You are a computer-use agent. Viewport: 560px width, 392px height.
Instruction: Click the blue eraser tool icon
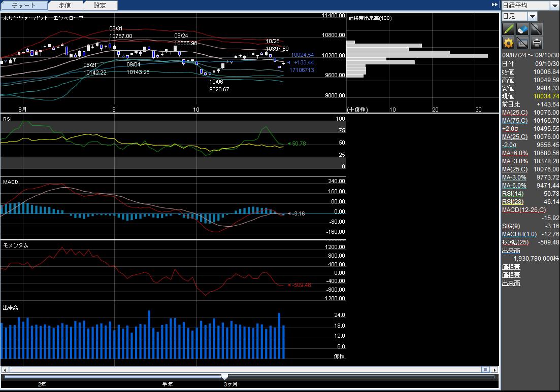pos(522,29)
